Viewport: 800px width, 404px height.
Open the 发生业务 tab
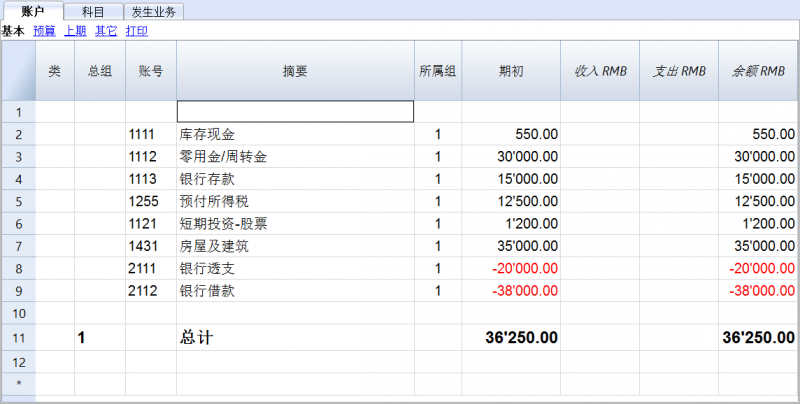click(x=154, y=11)
